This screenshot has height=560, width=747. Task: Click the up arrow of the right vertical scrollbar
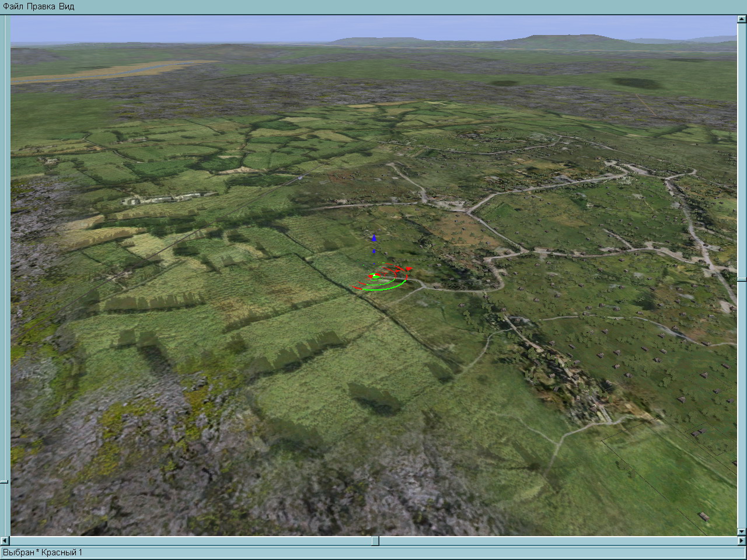[x=742, y=19]
